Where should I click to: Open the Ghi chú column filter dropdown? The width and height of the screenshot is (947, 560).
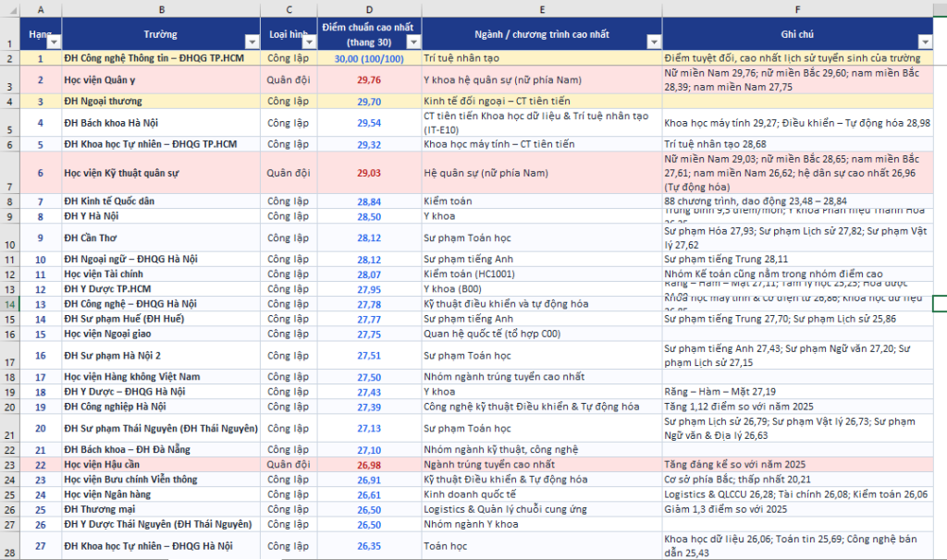point(925,42)
